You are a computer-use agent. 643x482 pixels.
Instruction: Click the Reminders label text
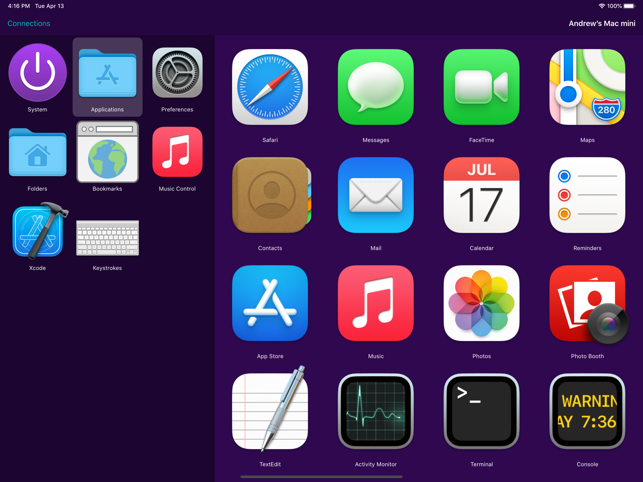[x=587, y=248]
